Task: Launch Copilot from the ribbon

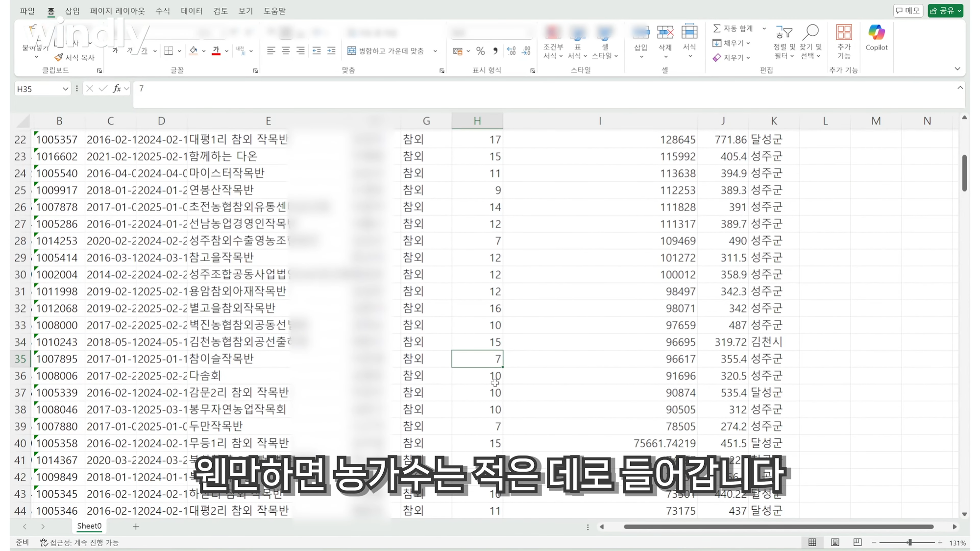Action: coord(877,38)
